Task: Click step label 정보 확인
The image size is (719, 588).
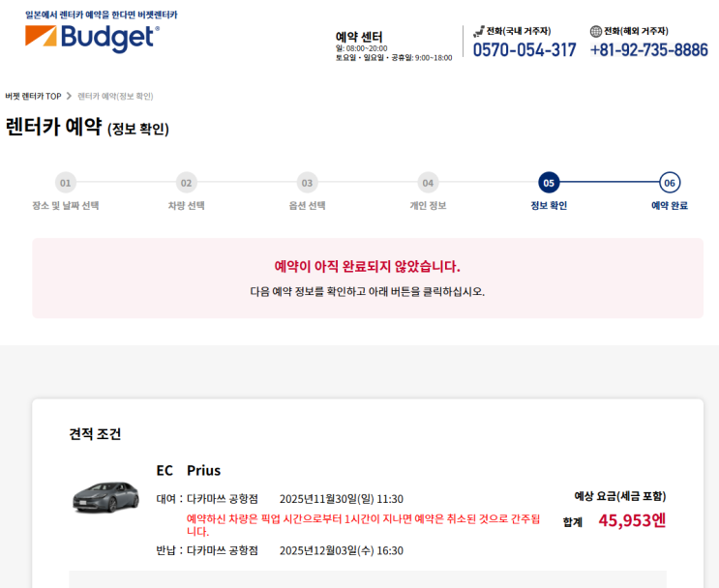Action: pyautogui.click(x=549, y=205)
